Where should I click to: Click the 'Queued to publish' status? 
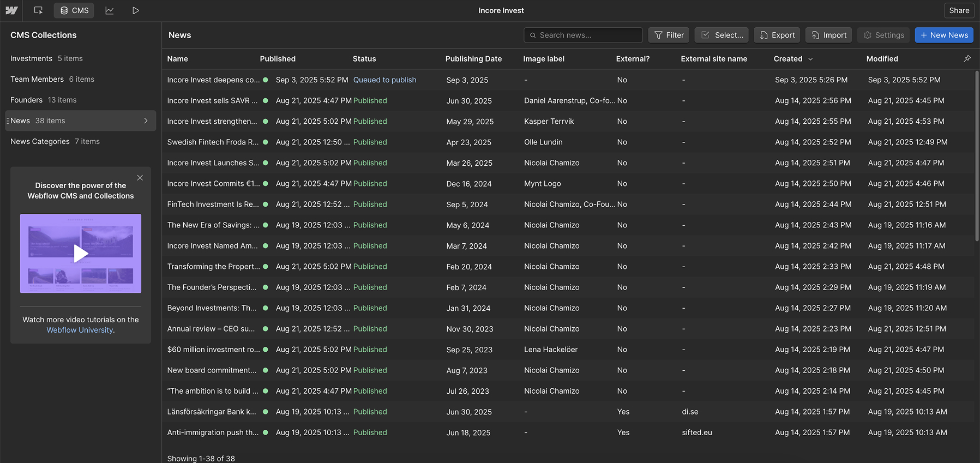(x=384, y=80)
